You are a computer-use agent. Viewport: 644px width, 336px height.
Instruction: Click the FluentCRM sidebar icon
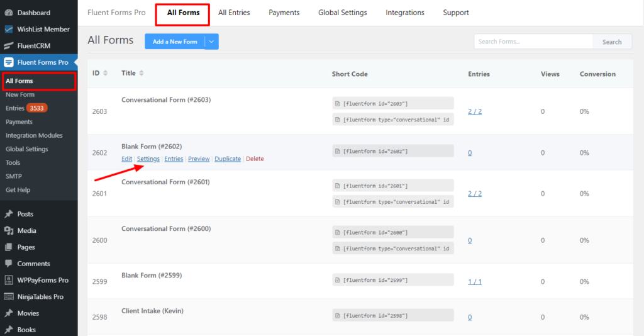coord(9,45)
